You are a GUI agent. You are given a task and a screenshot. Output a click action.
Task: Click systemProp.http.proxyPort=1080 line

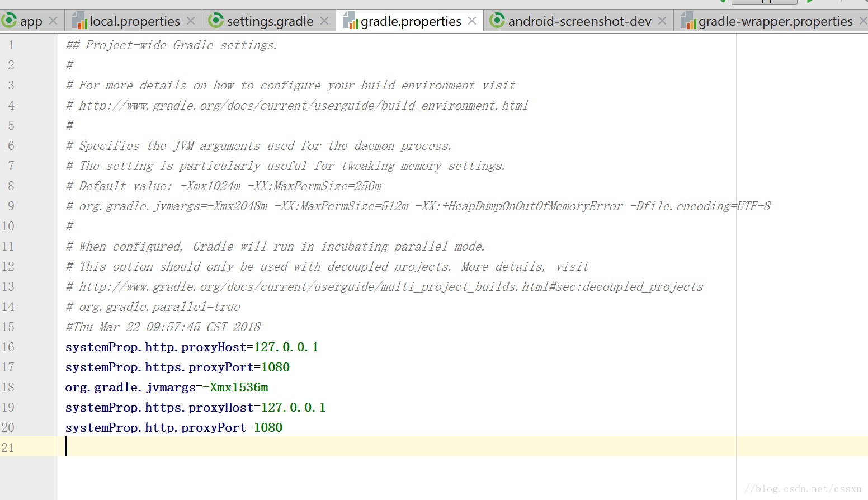174,427
